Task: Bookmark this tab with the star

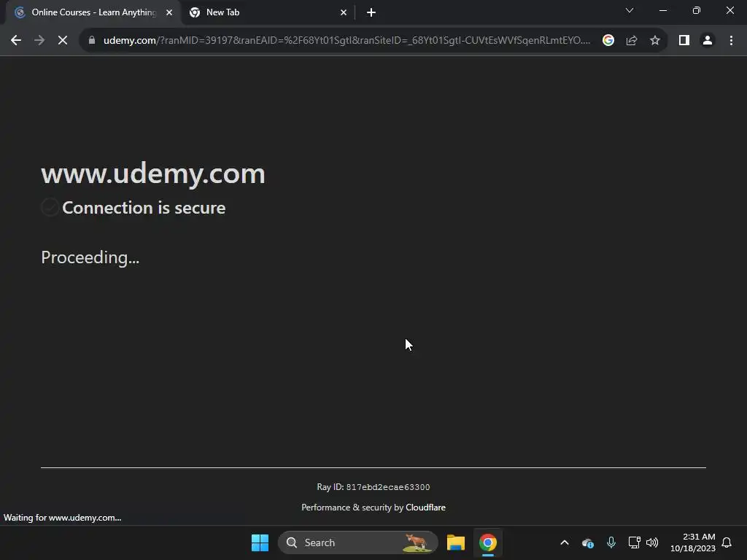Action: click(x=655, y=41)
